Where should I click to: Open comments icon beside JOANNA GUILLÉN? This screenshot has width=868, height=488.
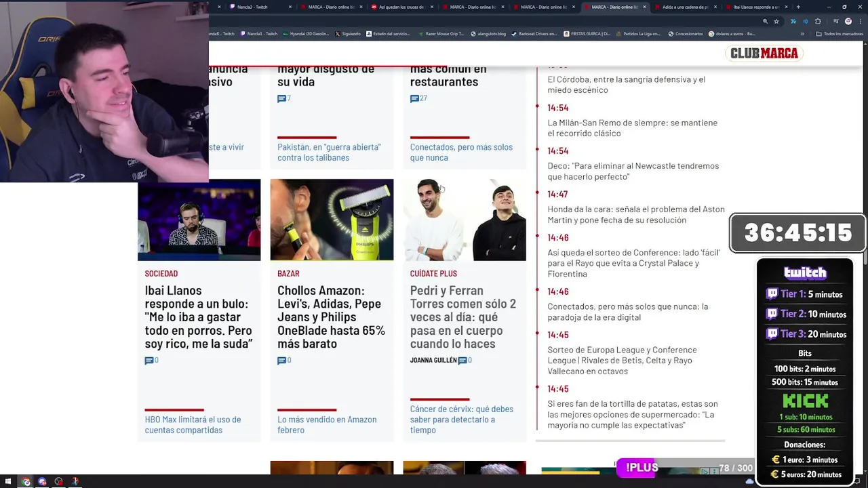[x=462, y=361]
